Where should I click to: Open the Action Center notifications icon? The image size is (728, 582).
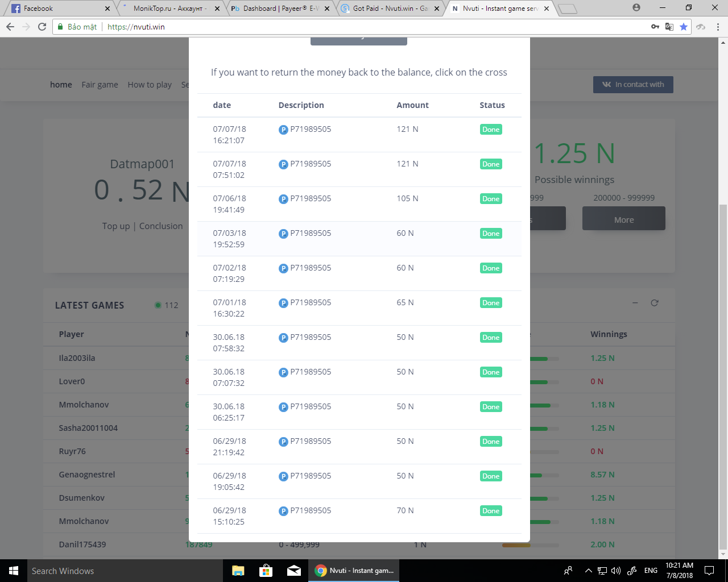point(709,571)
